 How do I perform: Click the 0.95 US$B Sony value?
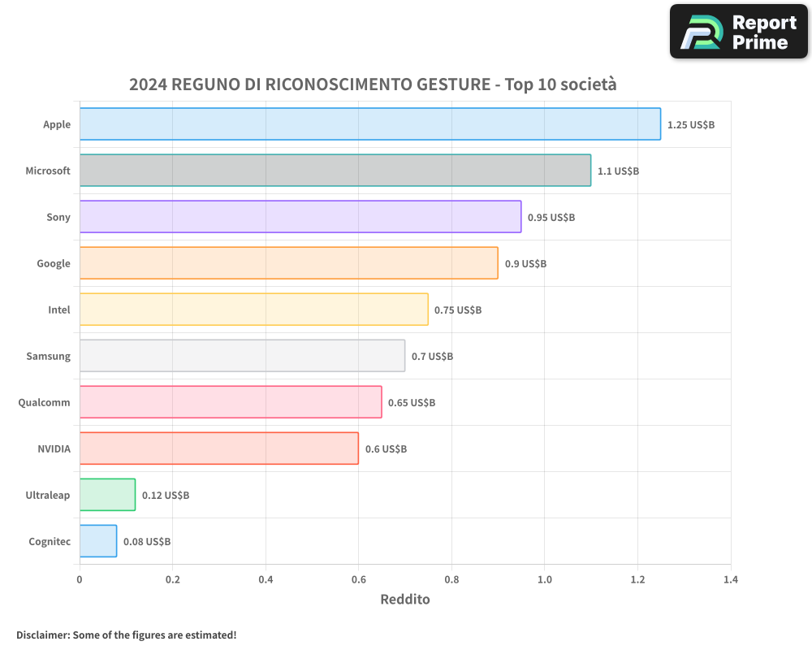(551, 218)
